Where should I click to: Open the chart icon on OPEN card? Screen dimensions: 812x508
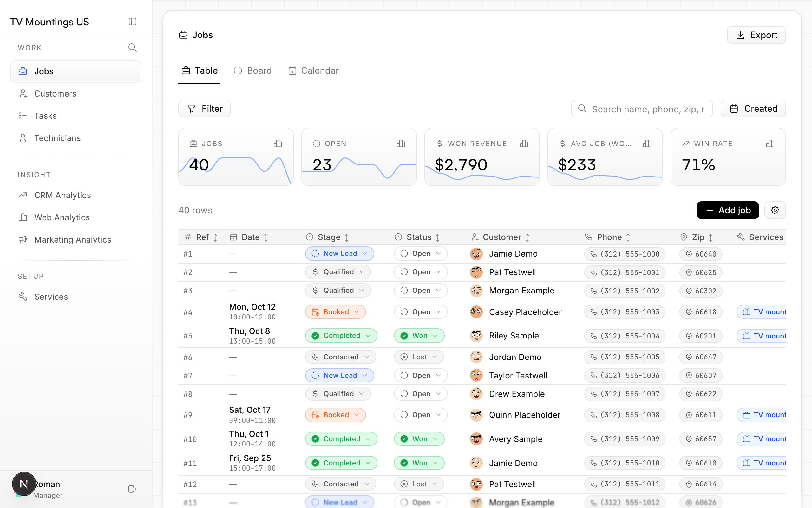pyautogui.click(x=401, y=144)
